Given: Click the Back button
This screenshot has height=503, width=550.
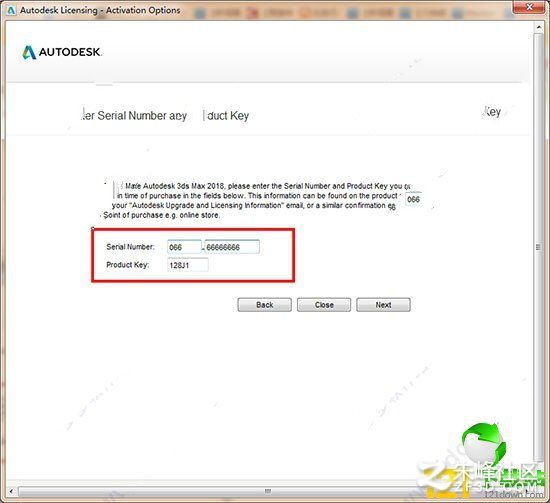Looking at the screenshot, I should [264, 305].
